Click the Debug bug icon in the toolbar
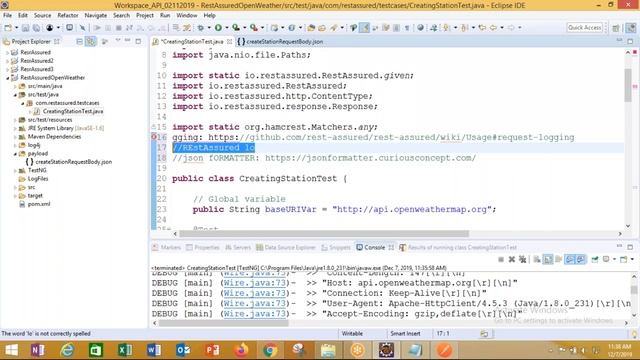 click(200, 28)
